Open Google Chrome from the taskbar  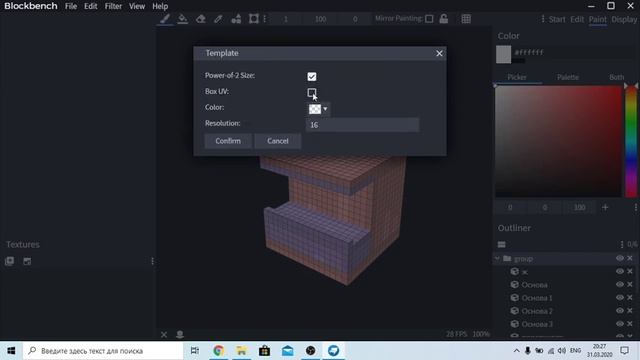[x=218, y=351]
